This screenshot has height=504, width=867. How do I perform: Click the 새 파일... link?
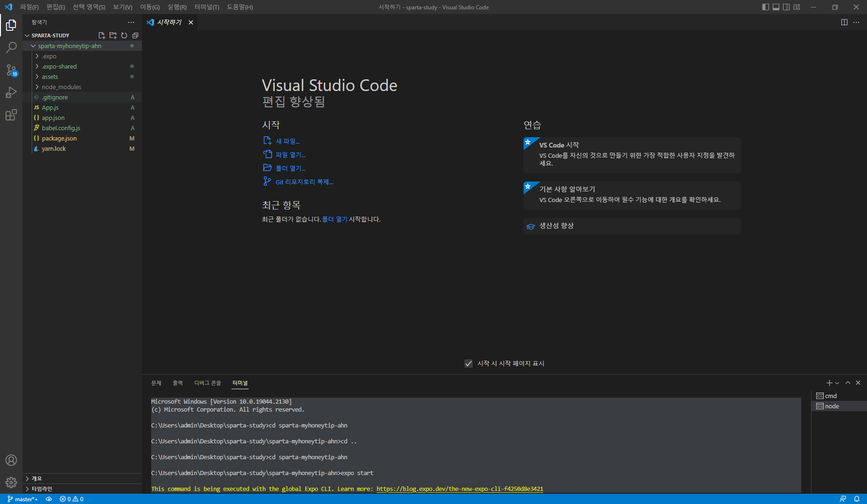(x=281, y=141)
